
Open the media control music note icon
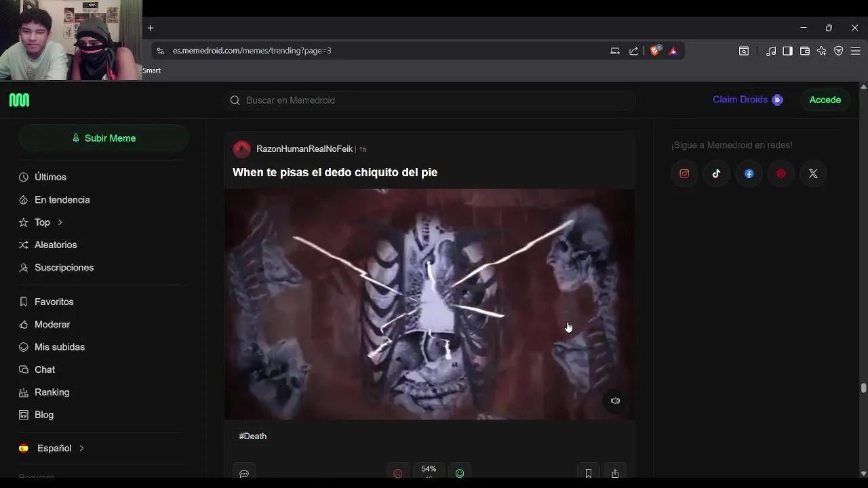pos(771,51)
